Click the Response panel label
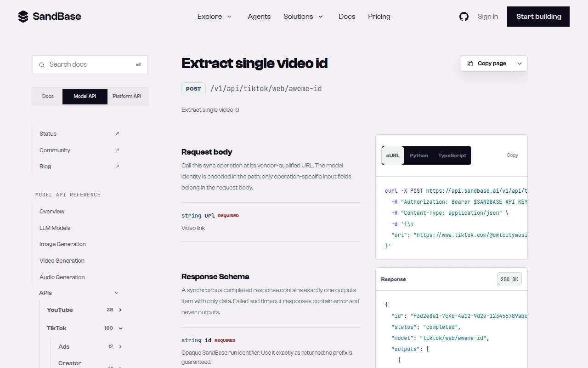 (x=393, y=279)
